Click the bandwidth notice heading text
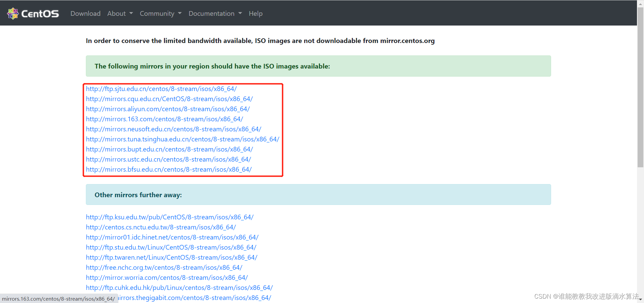The height and width of the screenshot is (303, 644). pyautogui.click(x=260, y=41)
